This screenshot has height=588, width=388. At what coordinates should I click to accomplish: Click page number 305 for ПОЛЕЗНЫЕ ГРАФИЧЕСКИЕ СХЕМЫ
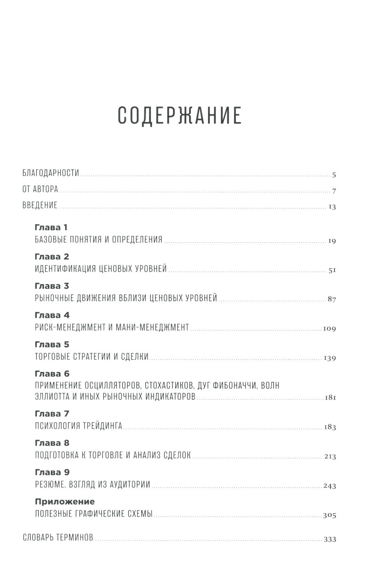[x=329, y=516]
